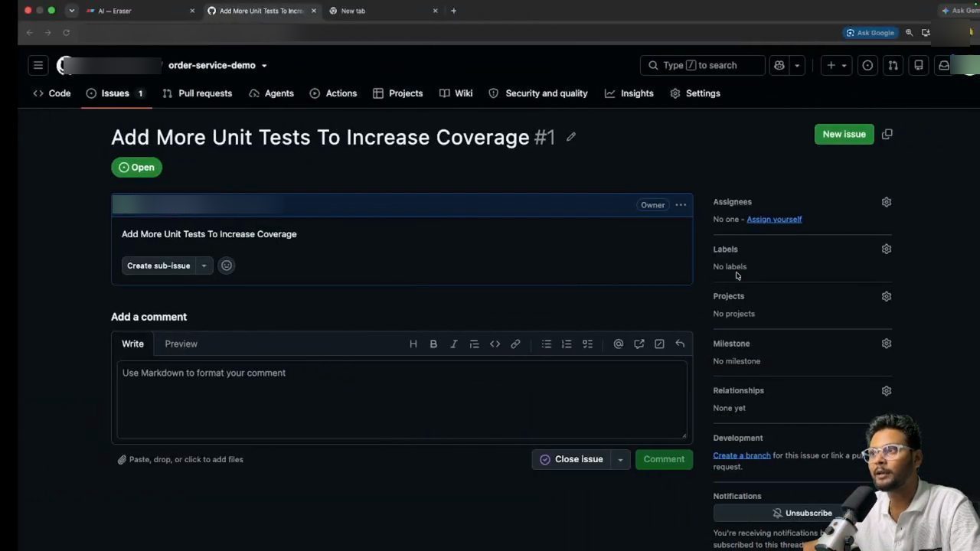Add a reaction with the emoji icon
The image size is (980, 551).
point(227,266)
